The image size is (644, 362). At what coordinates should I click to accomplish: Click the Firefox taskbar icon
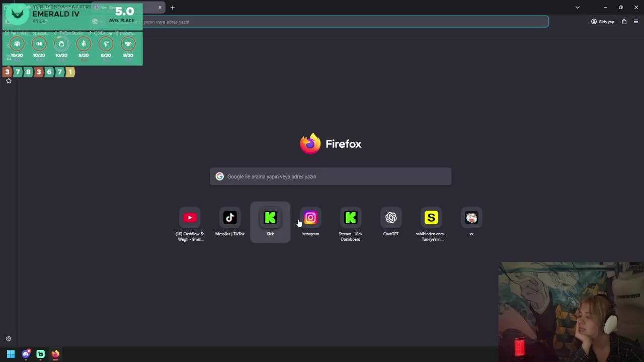55,354
